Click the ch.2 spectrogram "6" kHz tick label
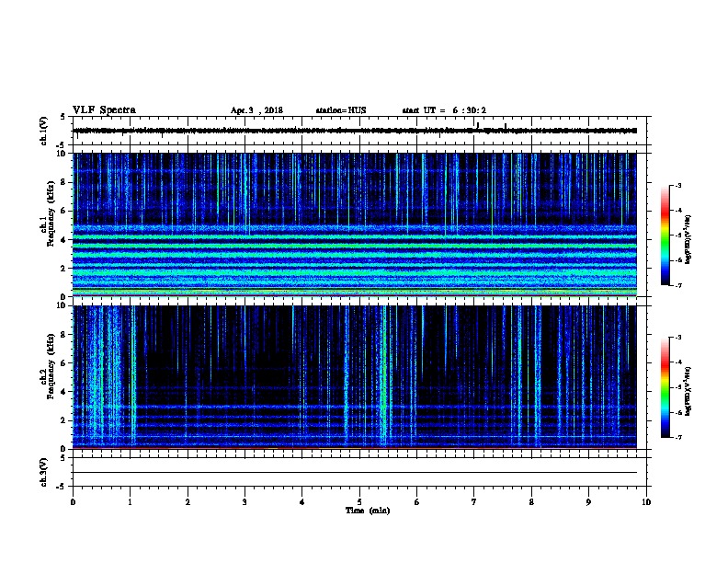Image resolution: width=728 pixels, height=563 pixels. [63, 363]
